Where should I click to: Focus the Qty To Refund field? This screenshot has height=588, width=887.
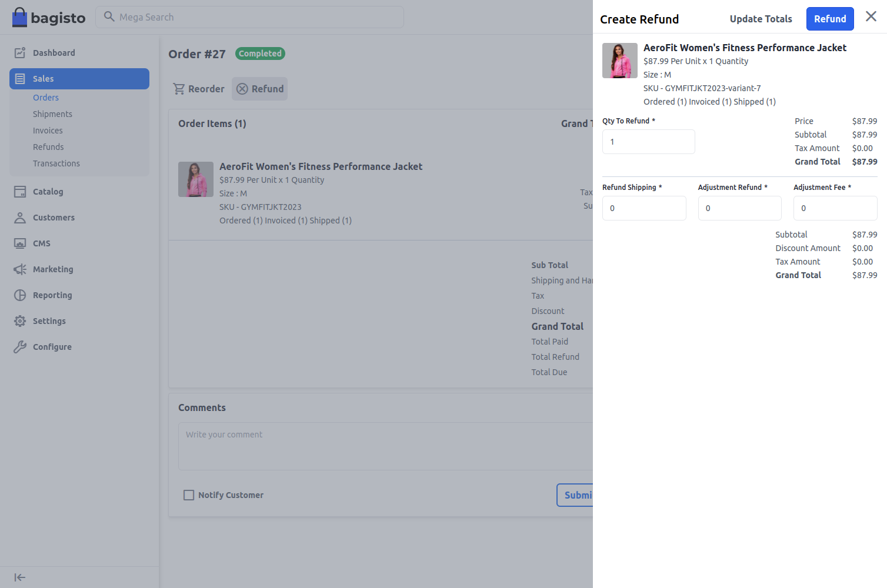[648, 142]
